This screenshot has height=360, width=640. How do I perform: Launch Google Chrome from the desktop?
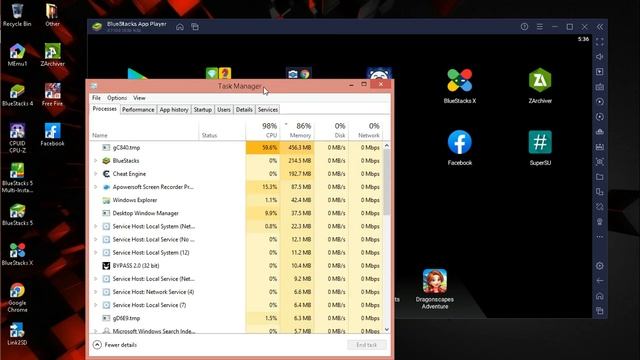click(17, 298)
